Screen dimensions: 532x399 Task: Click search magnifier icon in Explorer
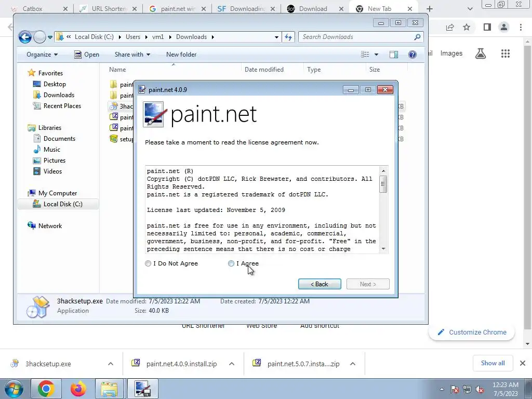[x=417, y=37]
